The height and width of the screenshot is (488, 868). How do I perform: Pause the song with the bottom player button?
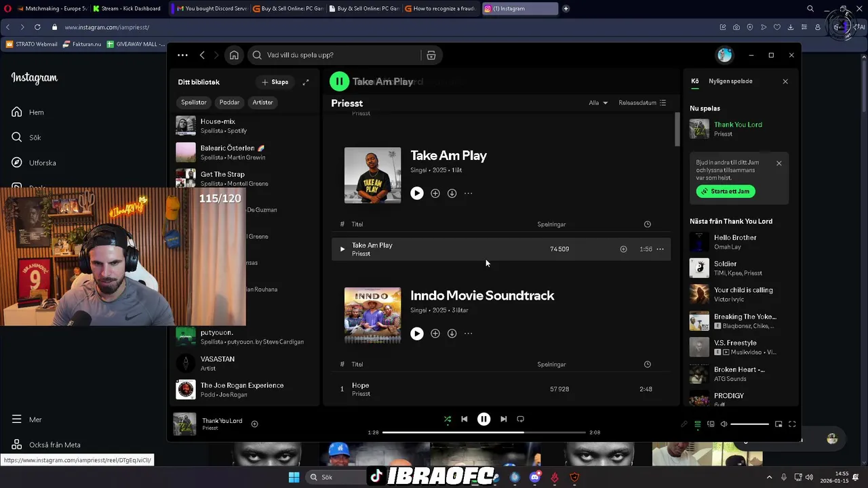pos(484,419)
